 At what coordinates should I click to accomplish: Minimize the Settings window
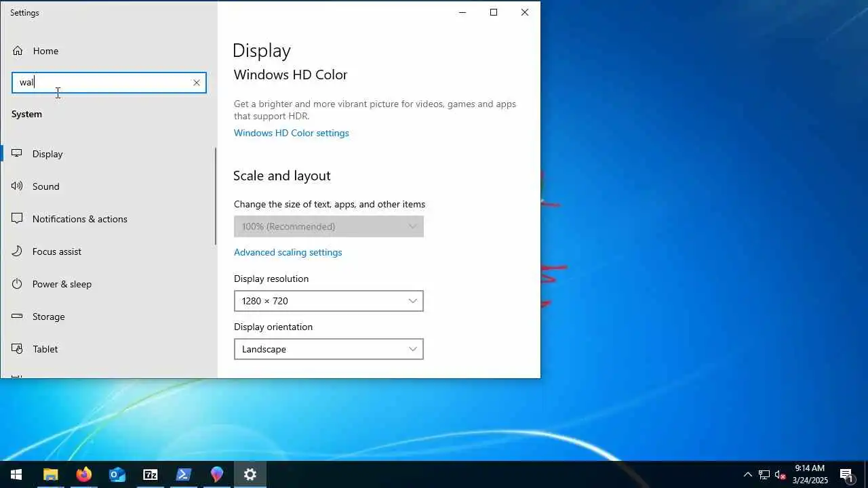(x=462, y=12)
